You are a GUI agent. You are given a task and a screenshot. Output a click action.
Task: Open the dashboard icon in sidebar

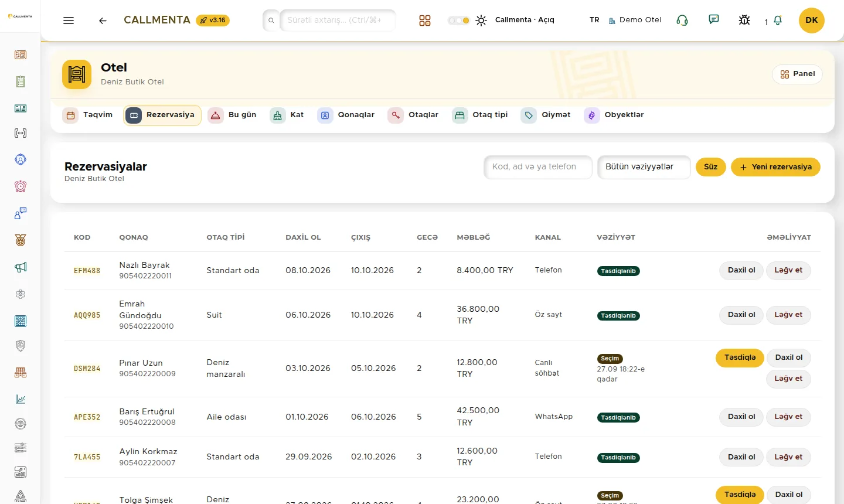click(x=21, y=55)
